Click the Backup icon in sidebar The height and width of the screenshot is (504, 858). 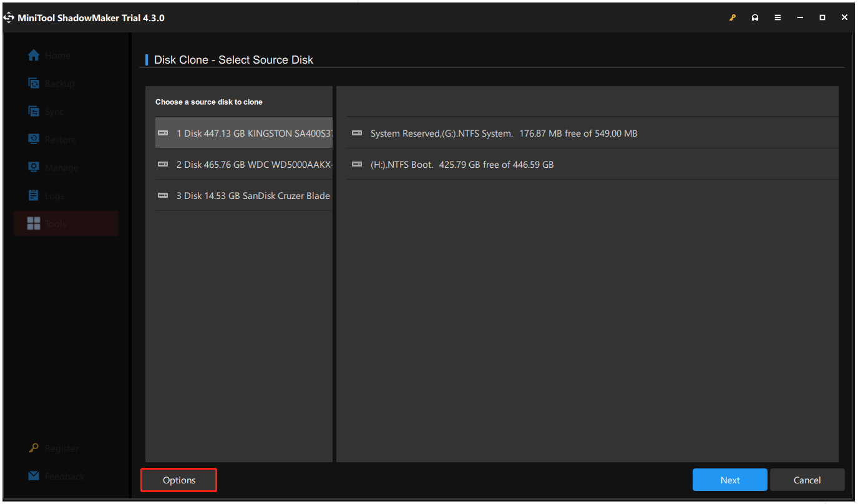pos(34,84)
